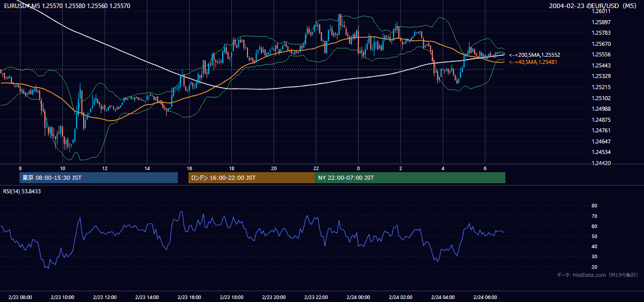The width and height of the screenshot is (644, 302).
Task: Click the London 16:00-22:00 JST session bar
Action: (x=251, y=178)
